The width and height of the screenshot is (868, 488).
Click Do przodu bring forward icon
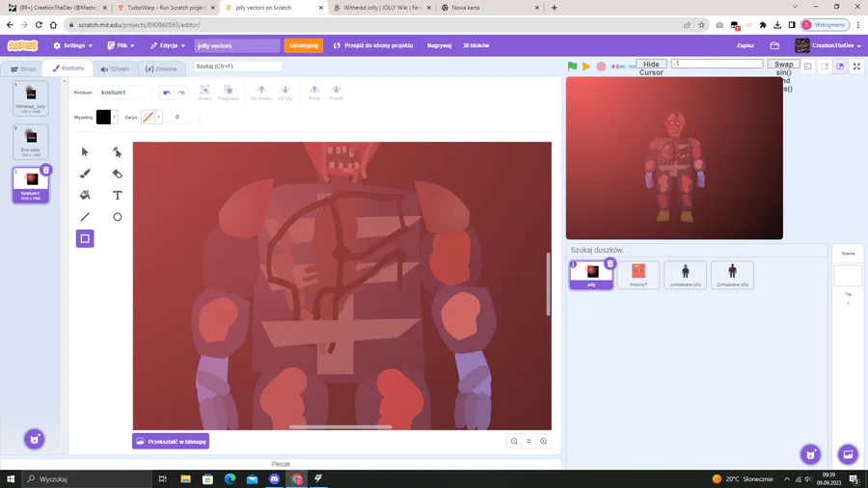261,93
